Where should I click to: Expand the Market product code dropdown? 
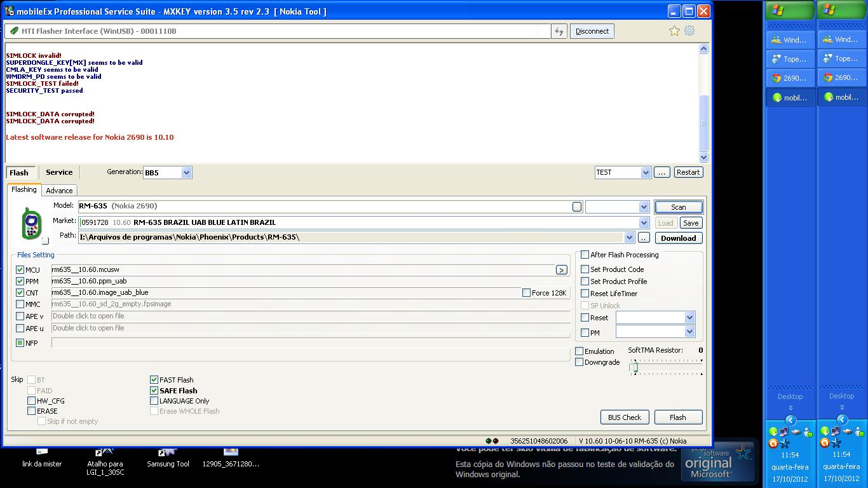point(644,222)
